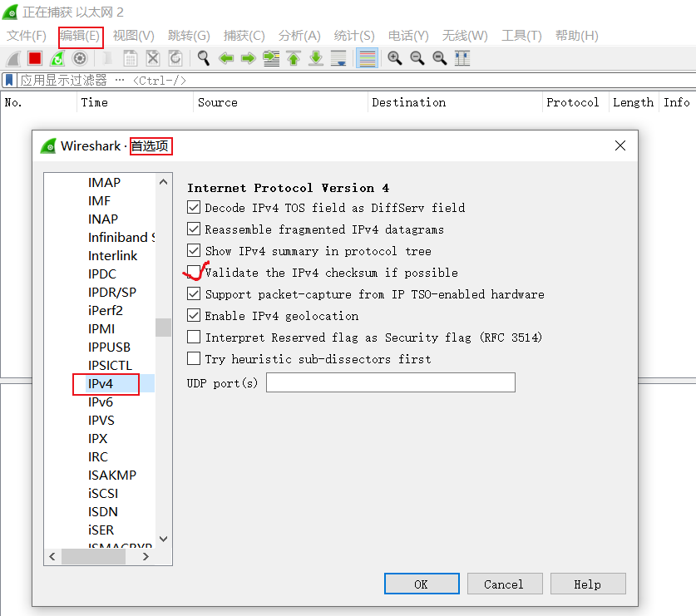Uncheck Decode IPv4 TOS as DiffServ
This screenshot has height=616, width=696.
click(194, 207)
